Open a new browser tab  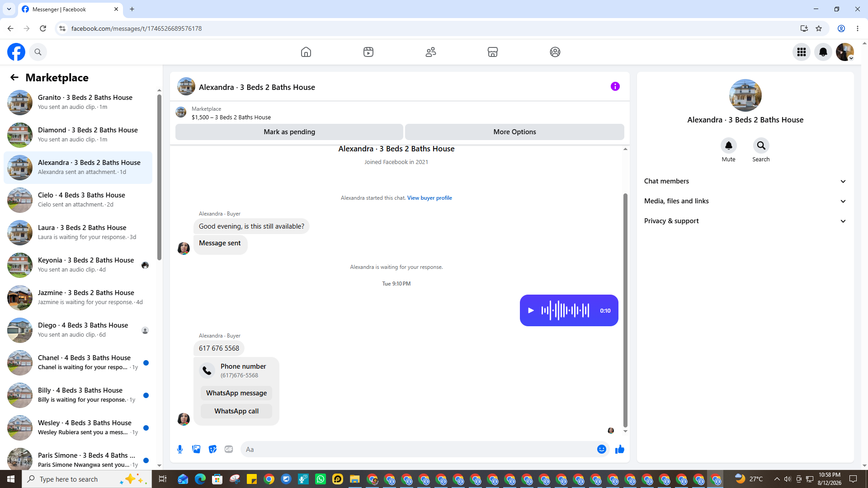click(x=132, y=9)
